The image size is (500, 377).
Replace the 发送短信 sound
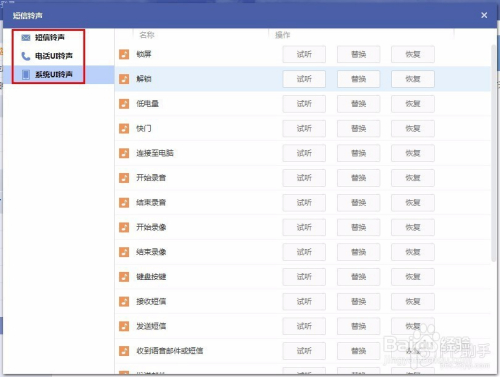pyautogui.click(x=359, y=326)
